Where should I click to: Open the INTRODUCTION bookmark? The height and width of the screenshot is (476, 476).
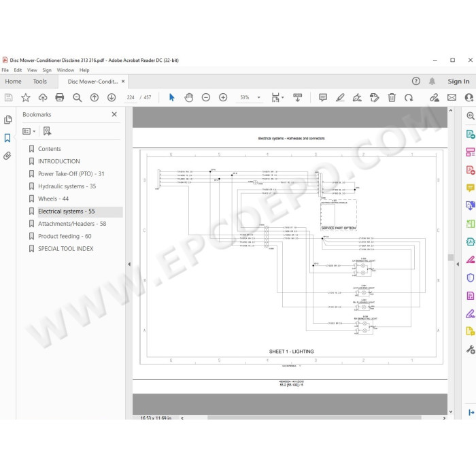click(59, 161)
